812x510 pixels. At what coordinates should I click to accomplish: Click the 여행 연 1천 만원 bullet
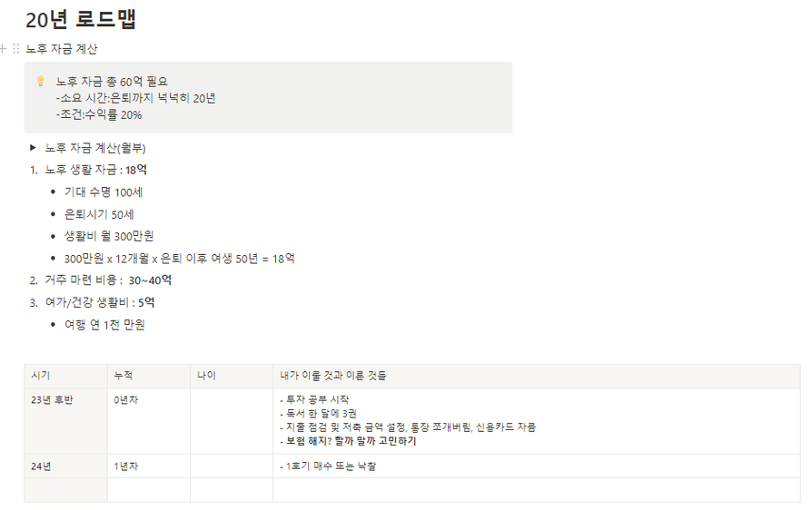coord(104,325)
